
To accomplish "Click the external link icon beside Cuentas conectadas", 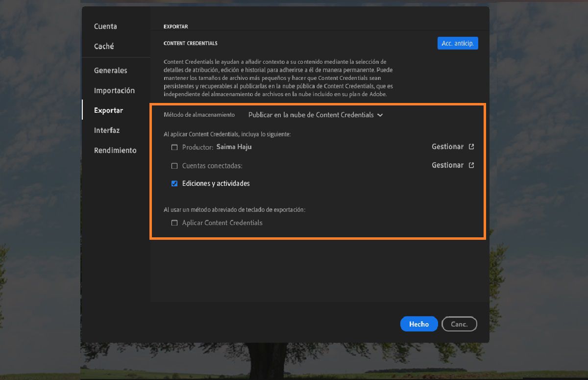I will coord(471,165).
